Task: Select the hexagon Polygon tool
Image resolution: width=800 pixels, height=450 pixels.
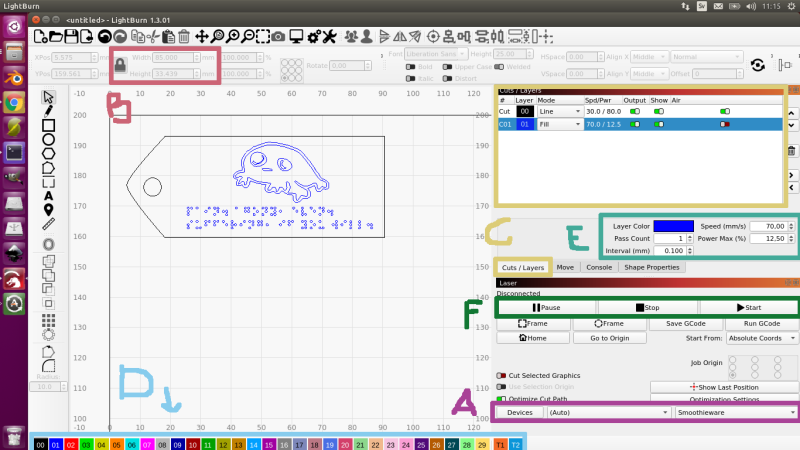Action: (x=48, y=154)
